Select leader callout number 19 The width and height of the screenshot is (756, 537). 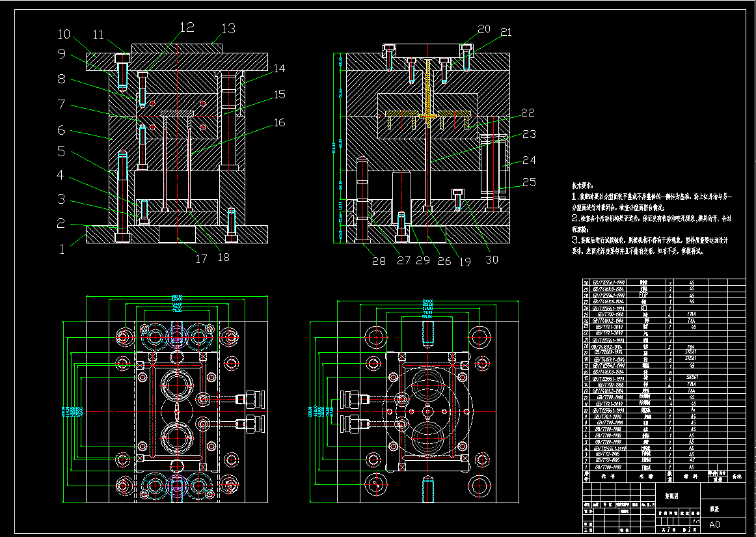465,262
